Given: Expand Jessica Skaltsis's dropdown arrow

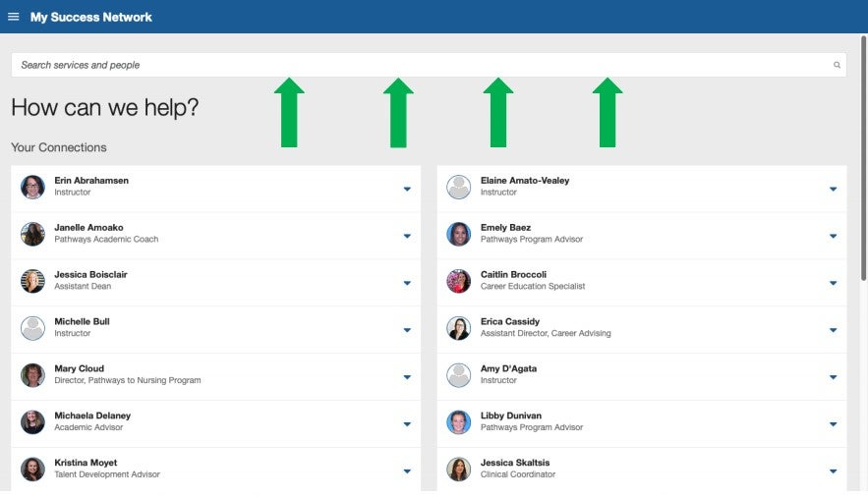Looking at the screenshot, I should point(833,471).
